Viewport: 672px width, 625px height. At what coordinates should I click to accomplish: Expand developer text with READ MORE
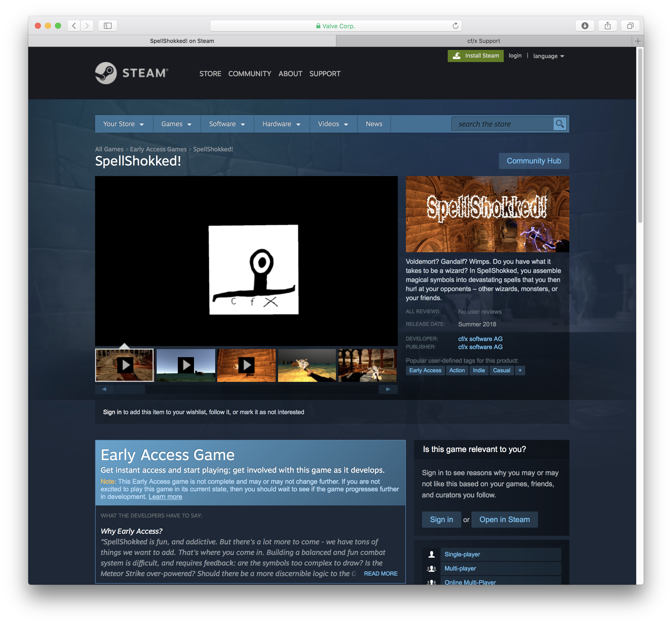pos(381,574)
